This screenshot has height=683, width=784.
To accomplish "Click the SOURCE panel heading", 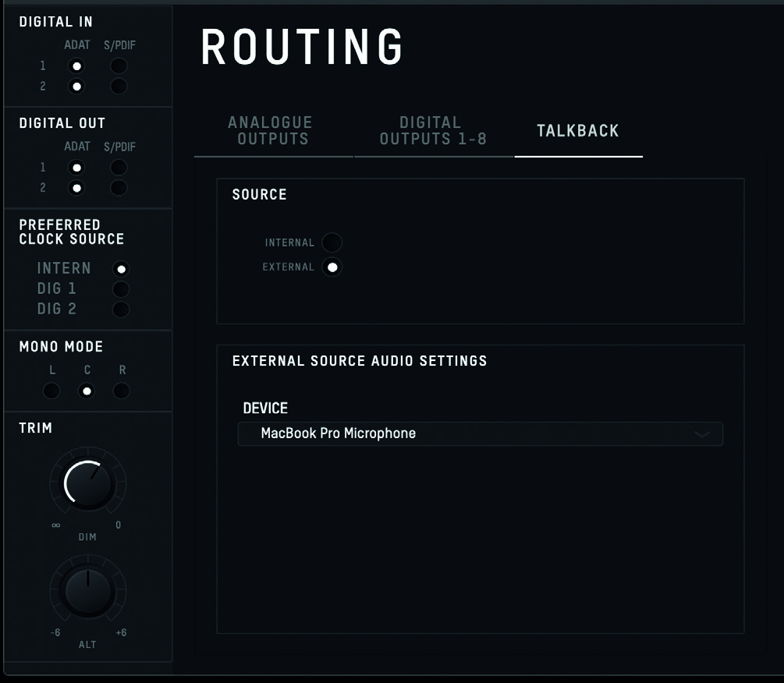I will pos(260,194).
